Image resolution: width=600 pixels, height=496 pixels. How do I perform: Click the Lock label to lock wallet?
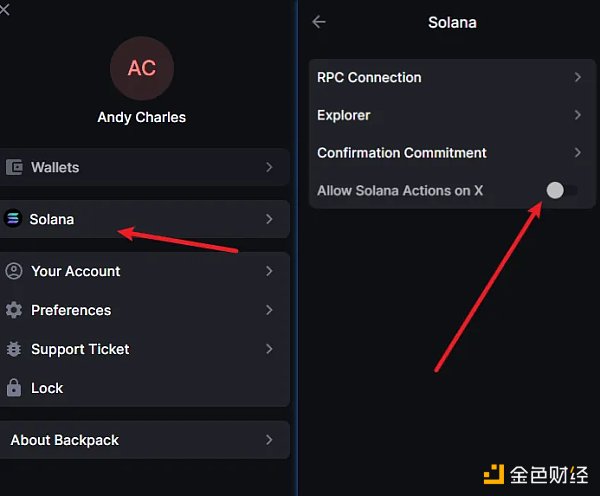47,388
